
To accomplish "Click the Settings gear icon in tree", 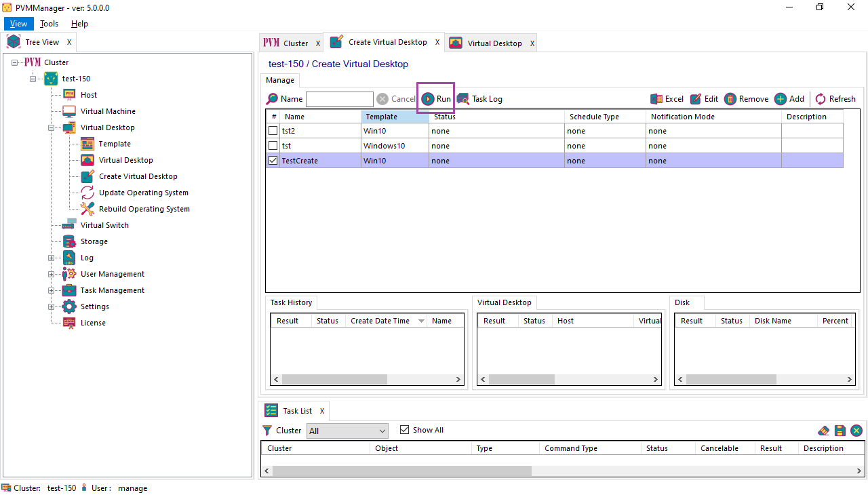I will (69, 306).
